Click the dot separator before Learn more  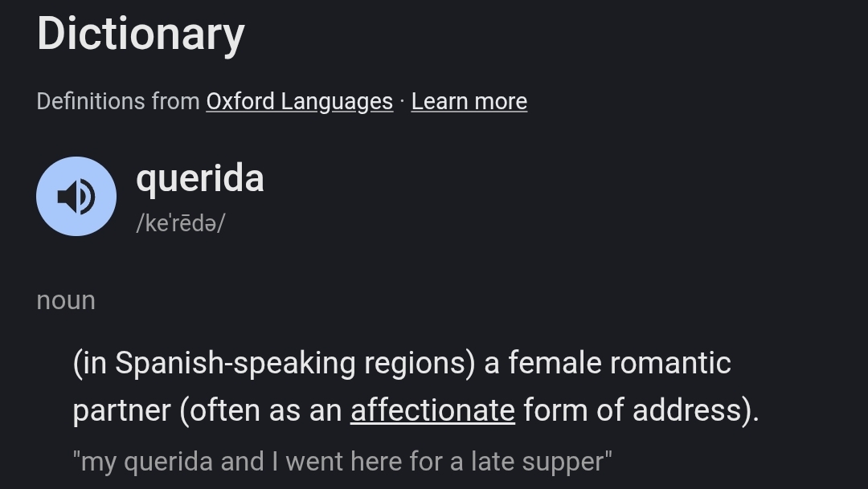(402, 101)
